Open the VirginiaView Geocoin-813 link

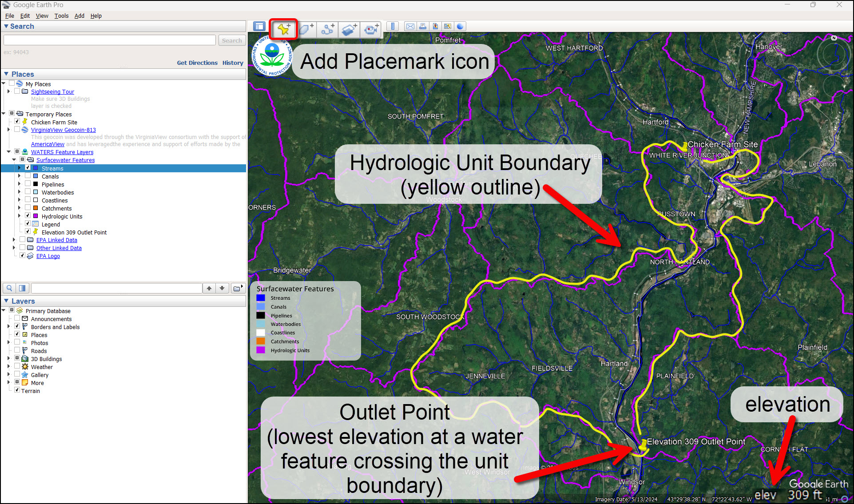[64, 130]
